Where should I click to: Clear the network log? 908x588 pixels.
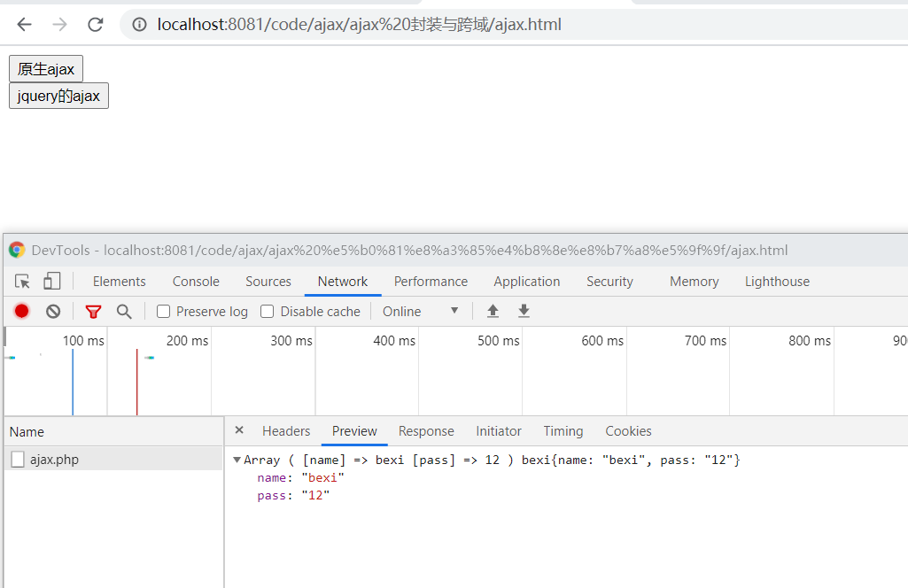53,312
